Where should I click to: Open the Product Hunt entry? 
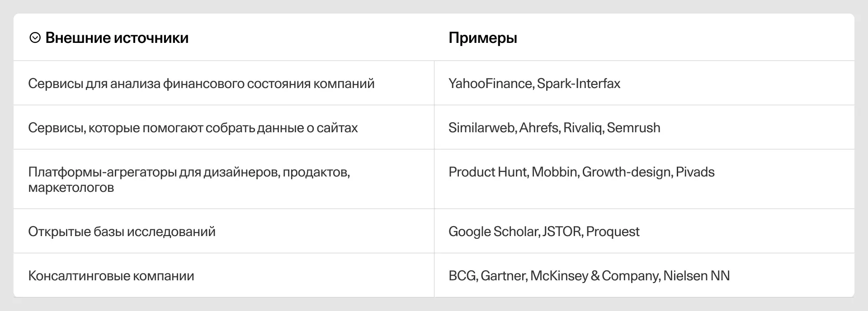tap(488, 172)
